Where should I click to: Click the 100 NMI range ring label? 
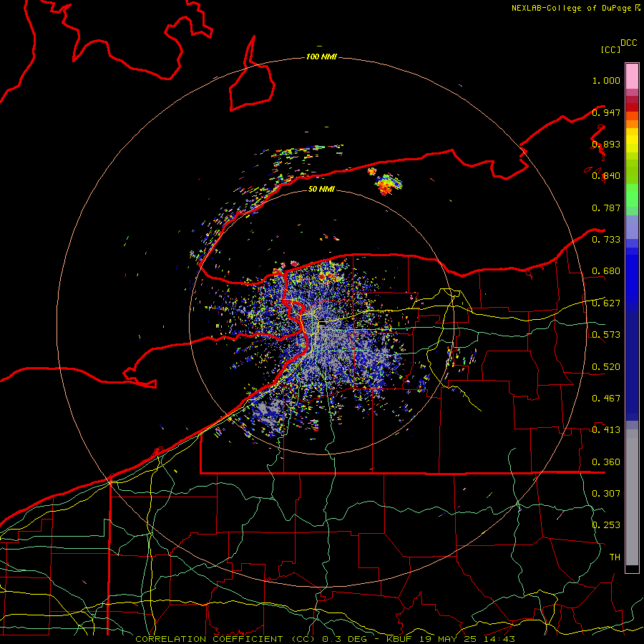pyautogui.click(x=321, y=57)
